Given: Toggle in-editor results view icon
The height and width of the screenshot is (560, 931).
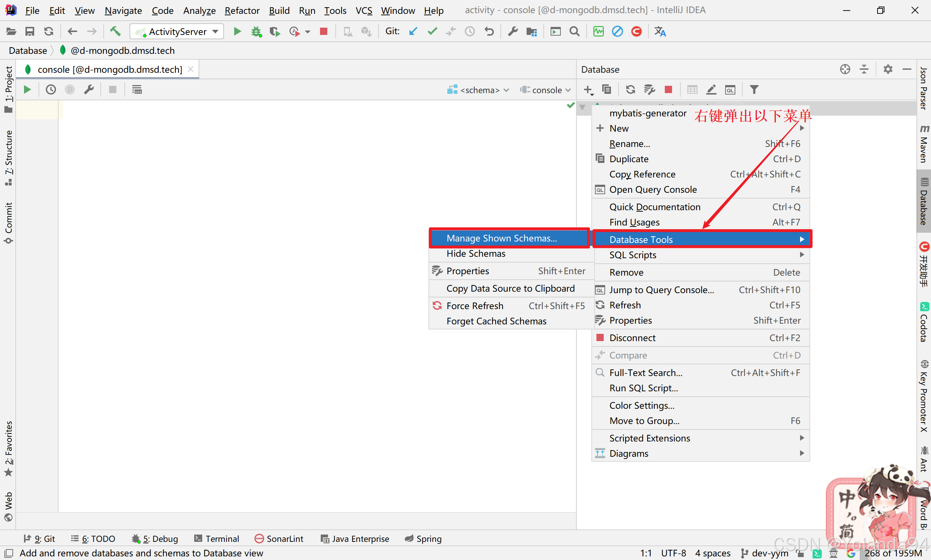Looking at the screenshot, I should [137, 90].
